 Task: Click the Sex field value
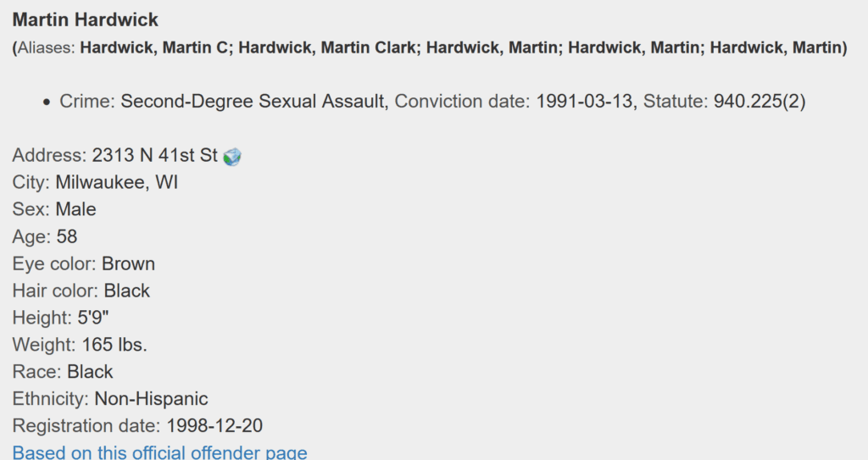(x=75, y=209)
